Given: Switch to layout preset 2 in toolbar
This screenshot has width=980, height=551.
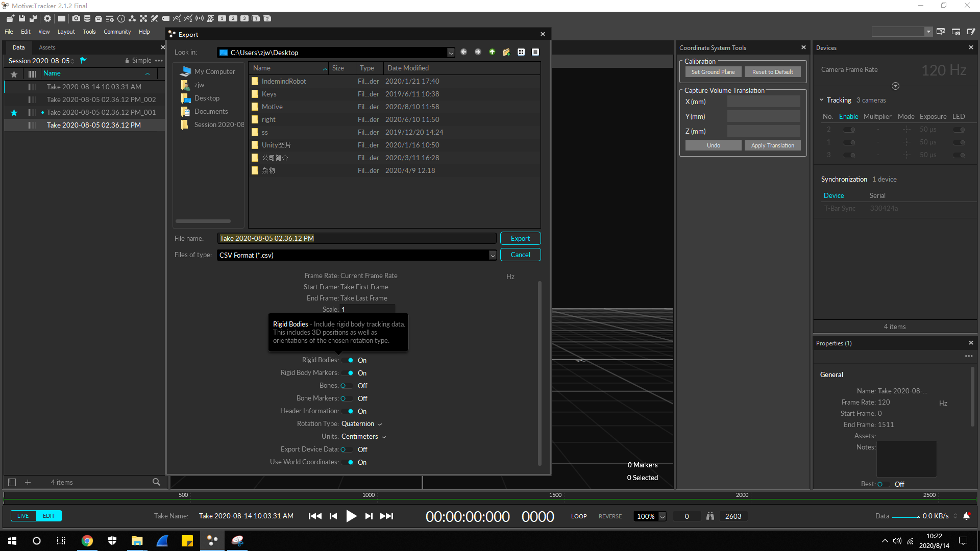Looking at the screenshot, I should click(x=233, y=18).
